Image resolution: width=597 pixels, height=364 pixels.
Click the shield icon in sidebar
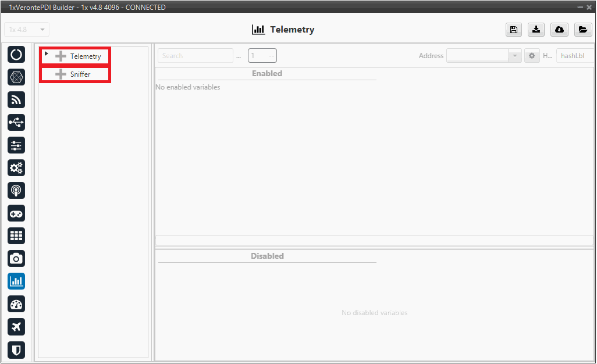16,349
